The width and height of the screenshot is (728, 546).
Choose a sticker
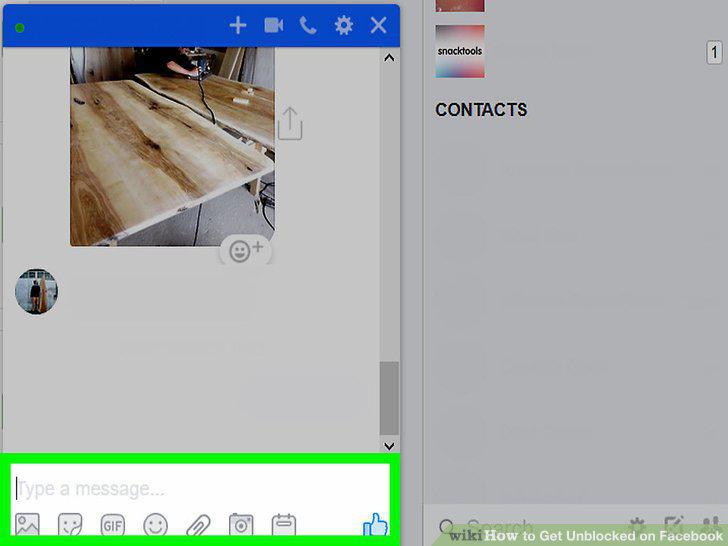(x=70, y=525)
